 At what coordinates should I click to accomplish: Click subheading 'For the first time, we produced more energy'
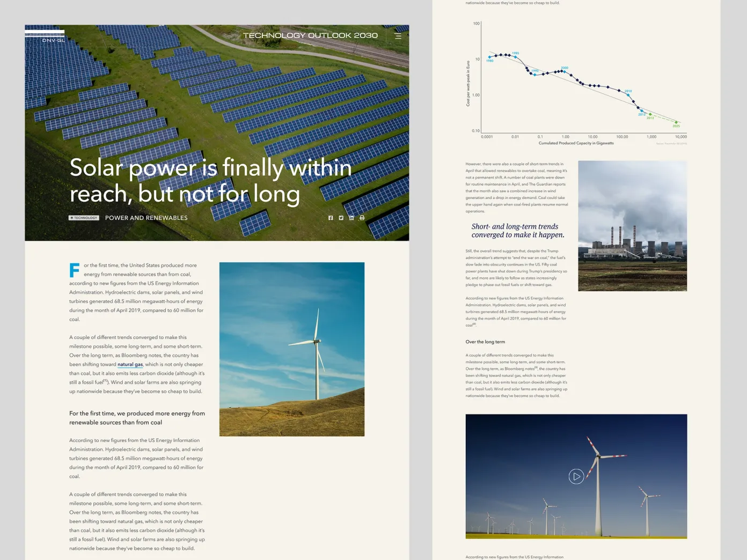[x=137, y=418]
